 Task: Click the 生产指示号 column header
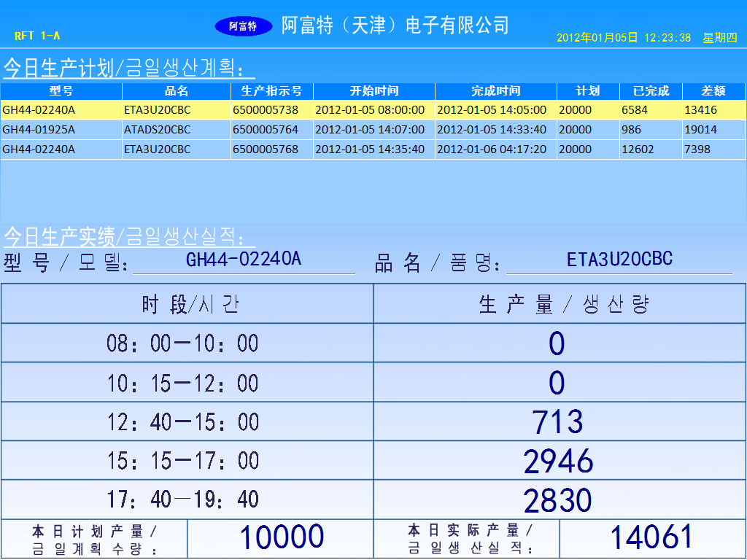point(272,91)
